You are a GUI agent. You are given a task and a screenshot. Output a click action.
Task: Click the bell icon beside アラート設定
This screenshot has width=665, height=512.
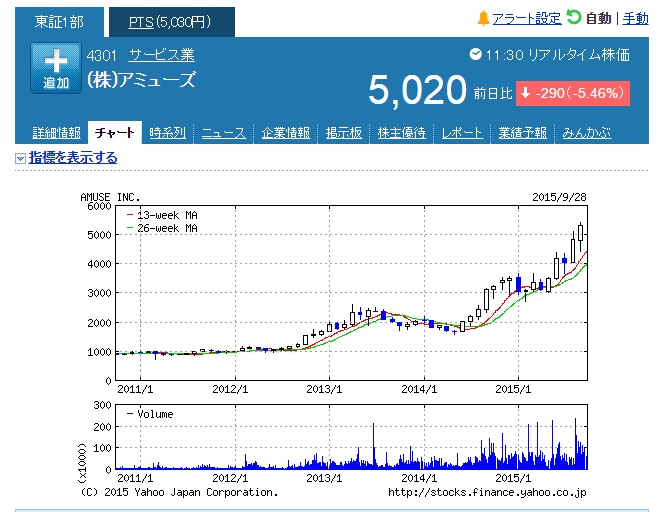pos(483,18)
